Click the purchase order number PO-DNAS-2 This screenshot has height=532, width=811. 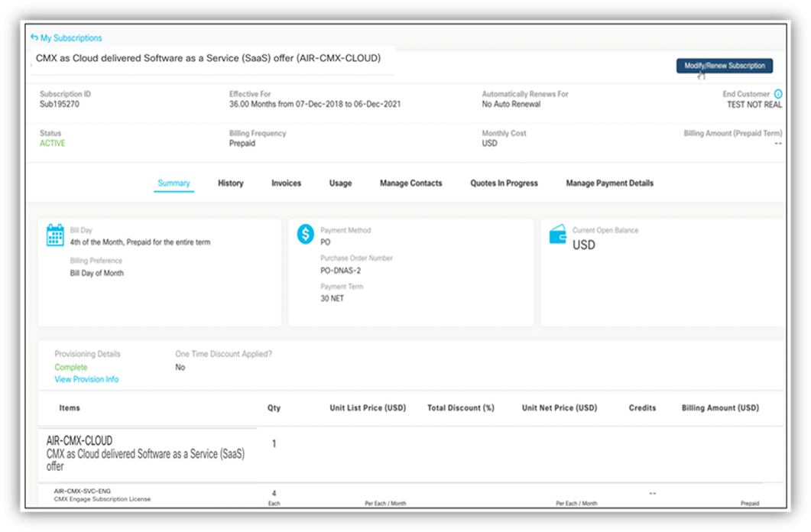point(340,271)
